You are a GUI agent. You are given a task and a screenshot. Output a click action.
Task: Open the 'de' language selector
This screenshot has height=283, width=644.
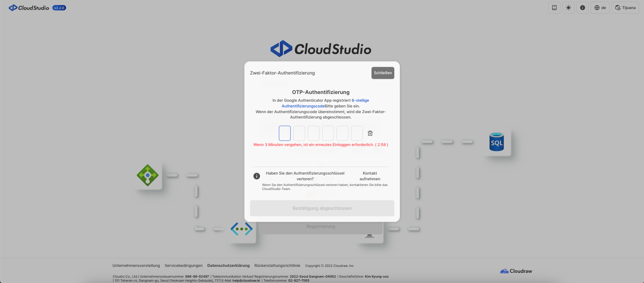(600, 8)
